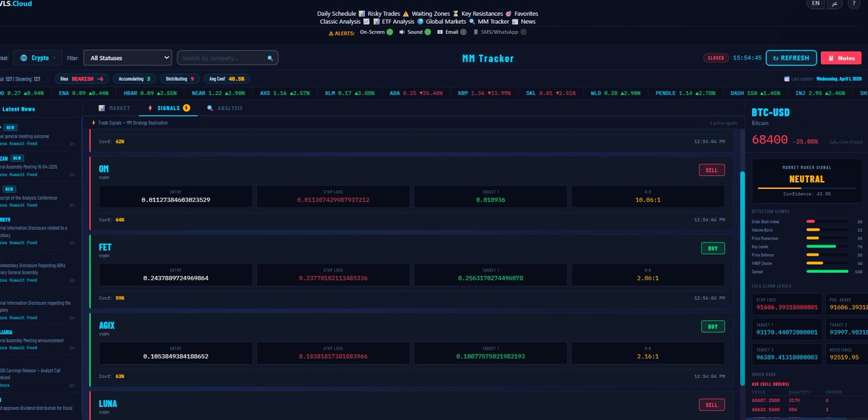Click the XRP ticker entry
This screenshot has width=868, height=420.
484,93
